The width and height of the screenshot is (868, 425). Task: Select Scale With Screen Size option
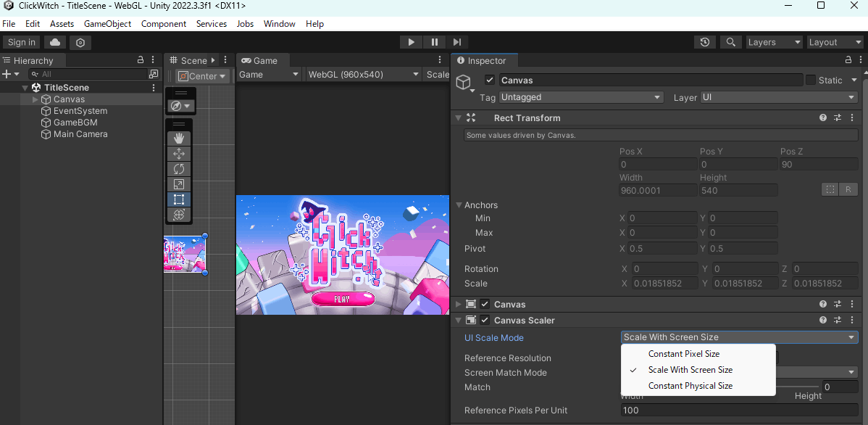(x=698, y=370)
